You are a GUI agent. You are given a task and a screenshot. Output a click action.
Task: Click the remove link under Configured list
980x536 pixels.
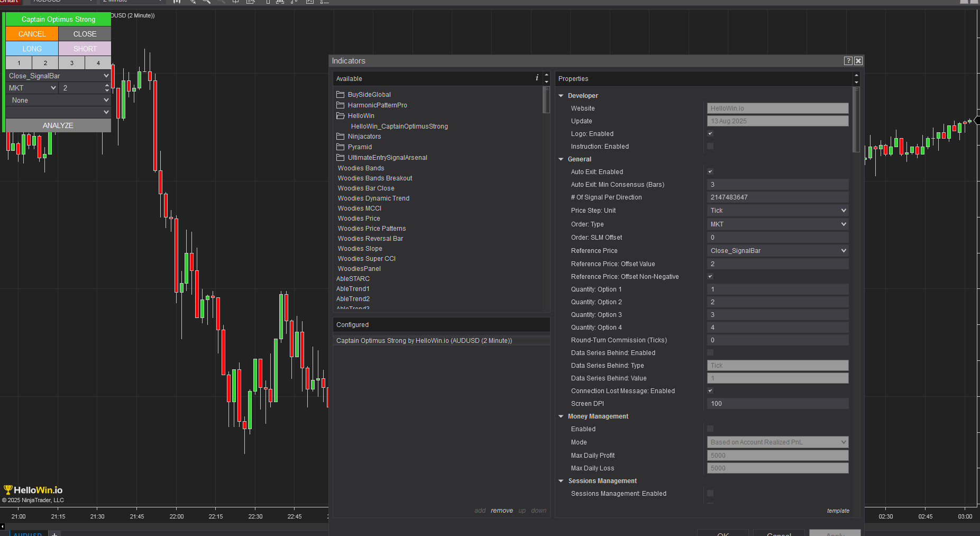[501, 511]
